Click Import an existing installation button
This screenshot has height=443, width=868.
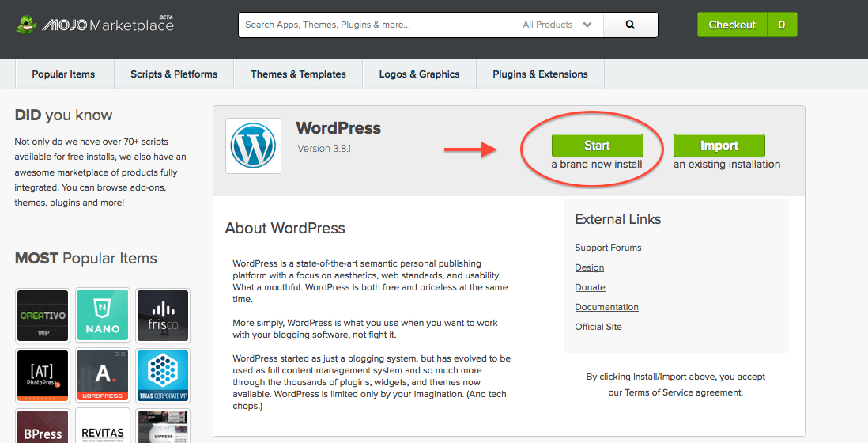[x=719, y=146]
